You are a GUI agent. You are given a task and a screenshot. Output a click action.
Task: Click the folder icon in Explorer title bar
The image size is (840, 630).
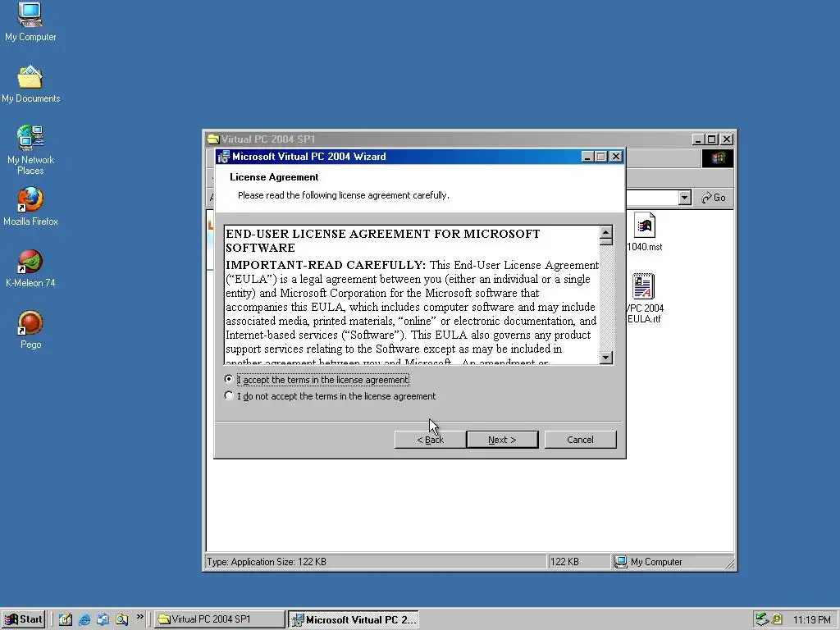[x=214, y=139]
